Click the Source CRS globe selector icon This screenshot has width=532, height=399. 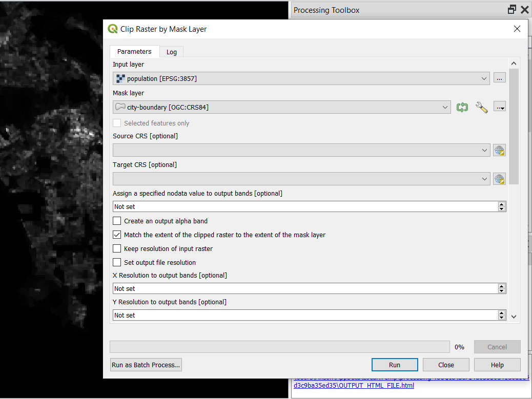[499, 150]
